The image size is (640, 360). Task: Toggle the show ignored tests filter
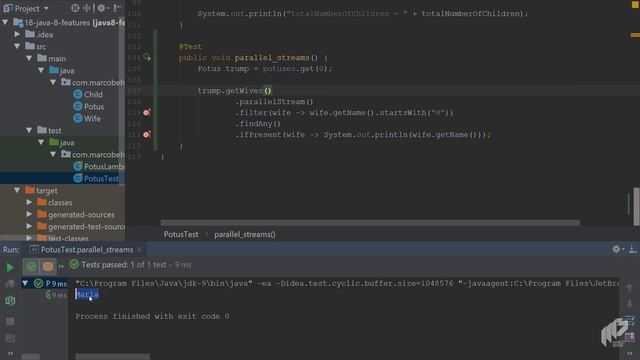click(x=48, y=267)
